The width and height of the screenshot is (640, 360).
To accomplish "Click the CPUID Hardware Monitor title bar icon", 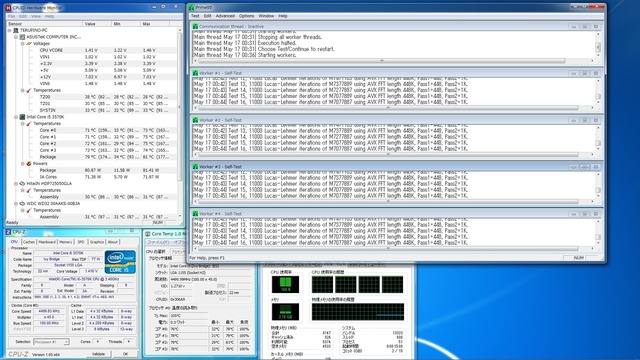I will click(9, 8).
